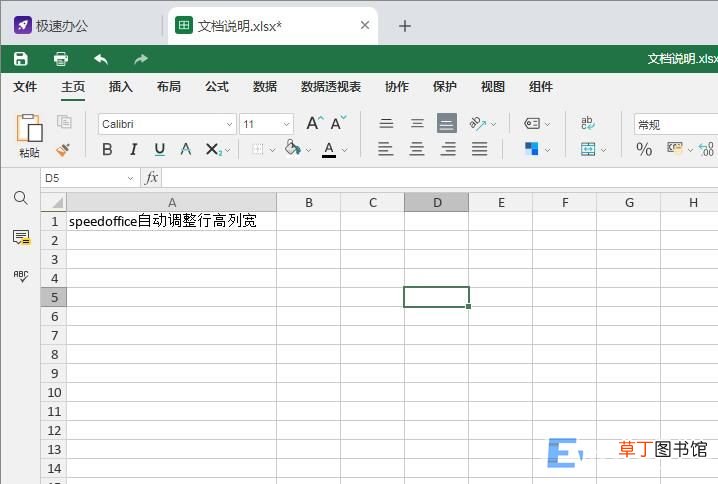The width and height of the screenshot is (718, 484).
Task: Apply percent style format
Action: [644, 149]
